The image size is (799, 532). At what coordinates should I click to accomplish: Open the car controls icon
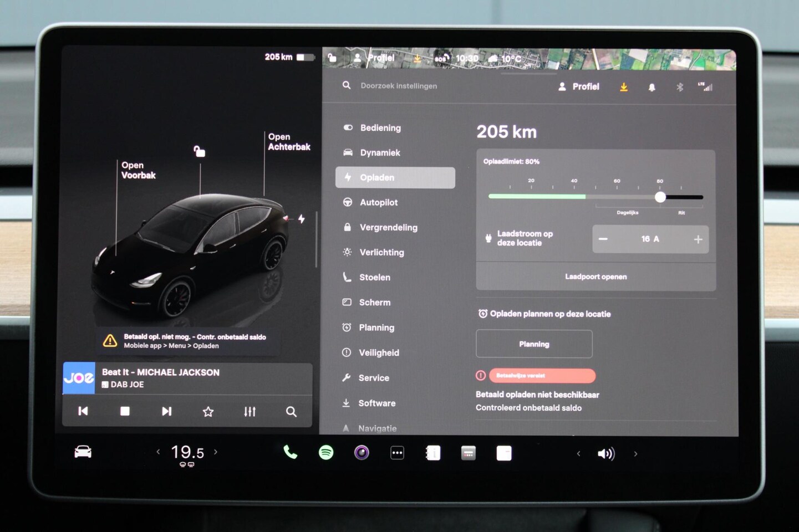coord(83,452)
